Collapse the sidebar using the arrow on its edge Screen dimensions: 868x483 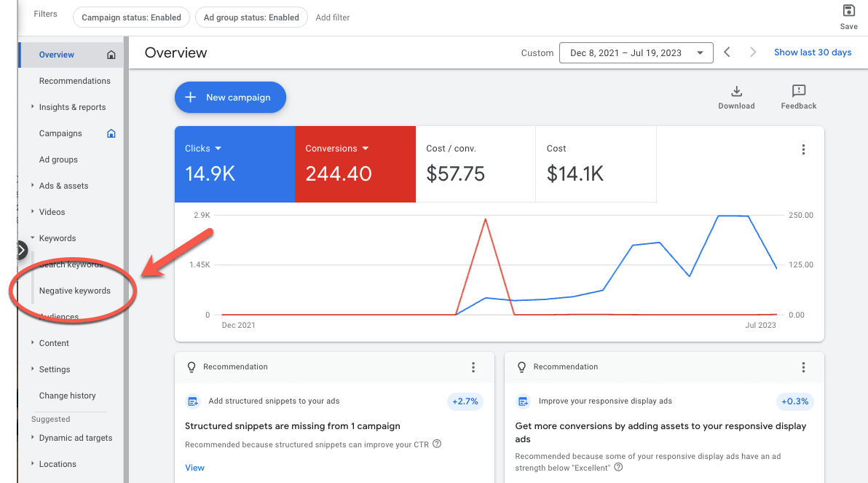pyautogui.click(x=21, y=250)
